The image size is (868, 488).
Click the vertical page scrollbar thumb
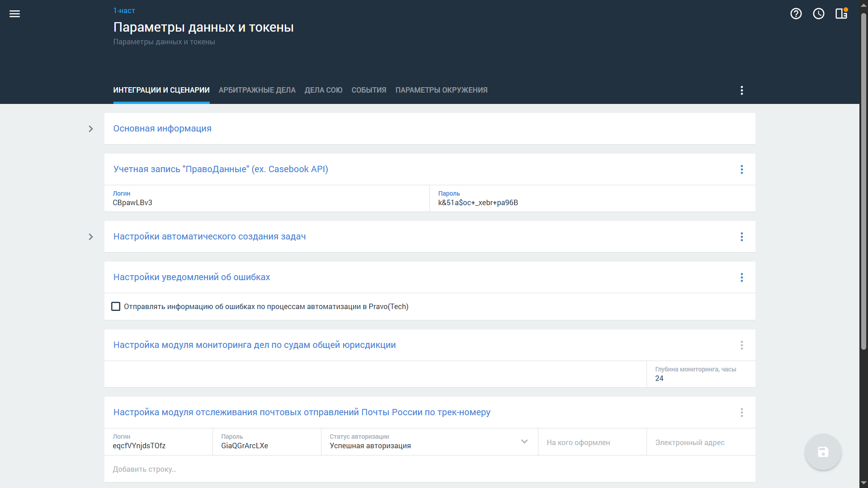(863, 181)
